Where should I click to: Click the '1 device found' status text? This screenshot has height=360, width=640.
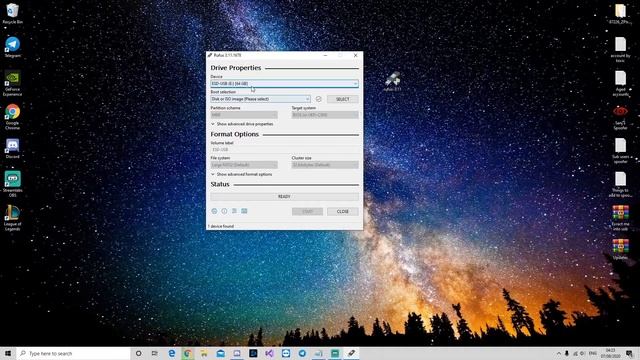click(x=221, y=226)
